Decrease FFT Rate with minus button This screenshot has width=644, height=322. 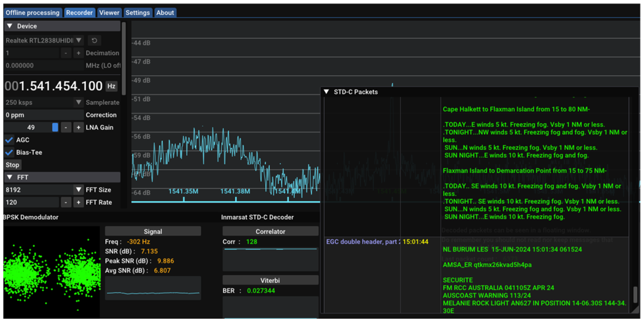pyautogui.click(x=66, y=202)
